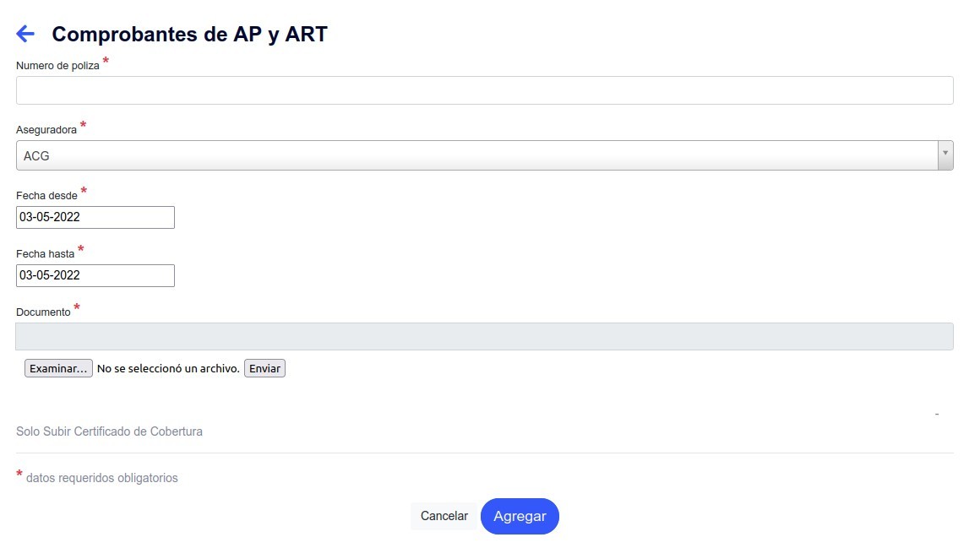Viewport: 980px width, 548px height.
Task: Click the Comprobantes de AP y ART heading
Action: click(189, 34)
